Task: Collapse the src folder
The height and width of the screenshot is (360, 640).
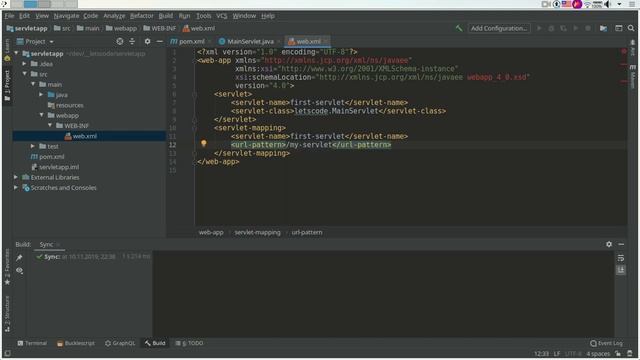Action: pyautogui.click(x=24, y=74)
